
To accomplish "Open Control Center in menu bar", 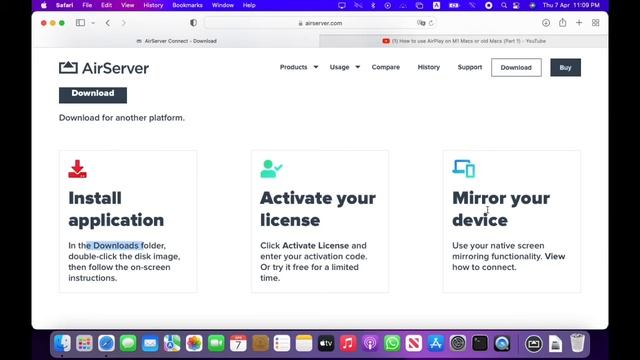I will tap(516, 5).
